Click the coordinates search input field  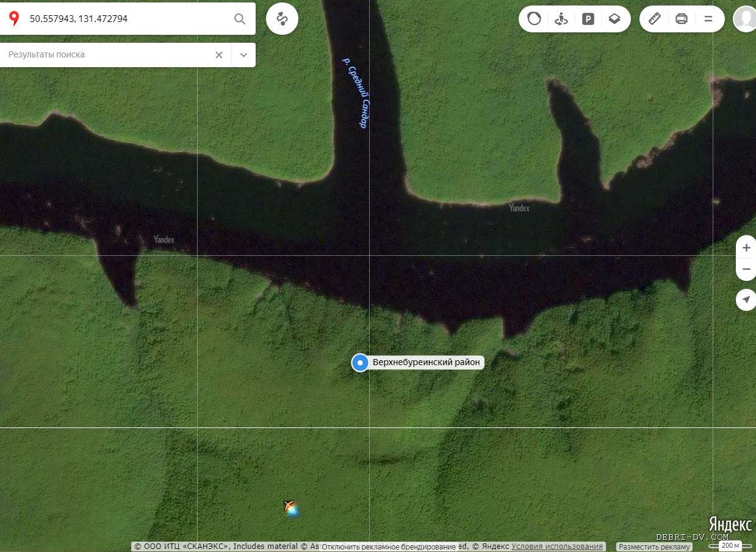[x=122, y=19]
